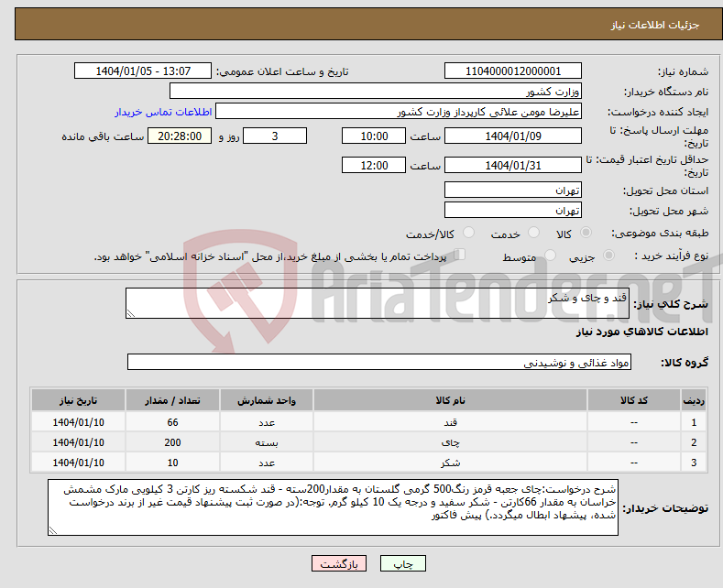Click the قند item name cell
Screen dimensions: 723x588
point(450,422)
